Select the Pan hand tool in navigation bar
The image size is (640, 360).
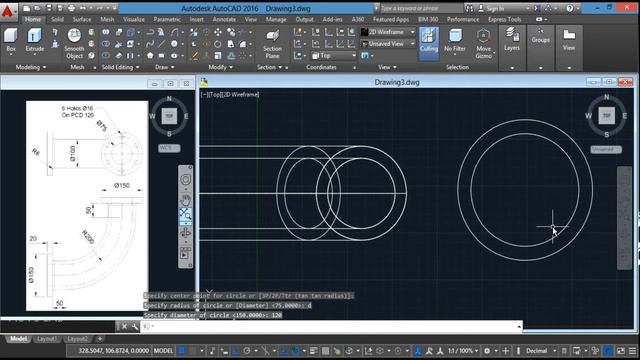point(185,200)
